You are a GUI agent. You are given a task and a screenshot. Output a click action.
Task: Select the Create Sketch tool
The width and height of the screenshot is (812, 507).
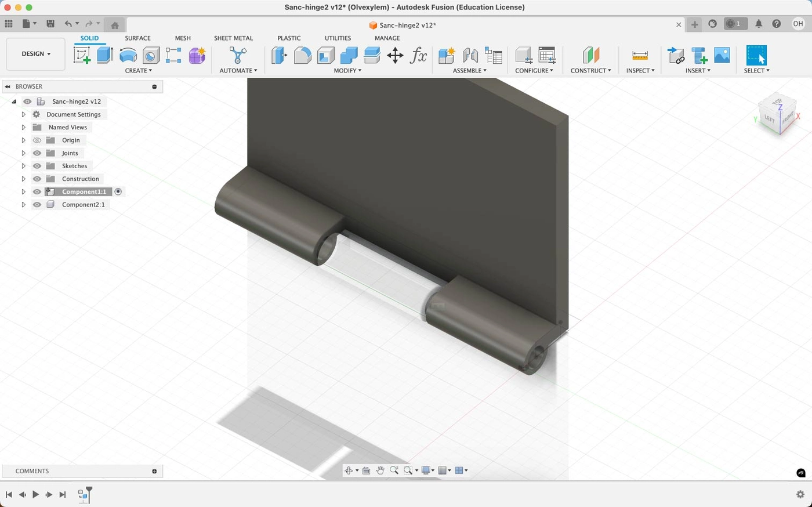coord(82,56)
